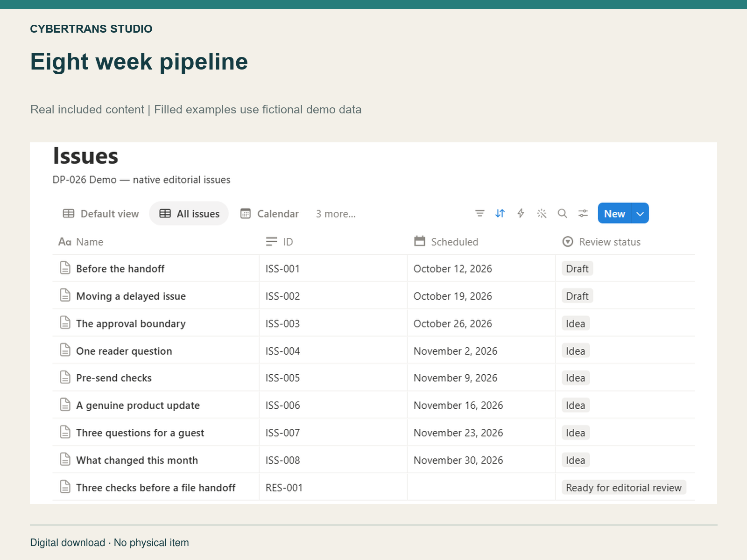Click the Issues database title
The width and height of the screenshot is (747, 560).
pyautogui.click(x=85, y=156)
